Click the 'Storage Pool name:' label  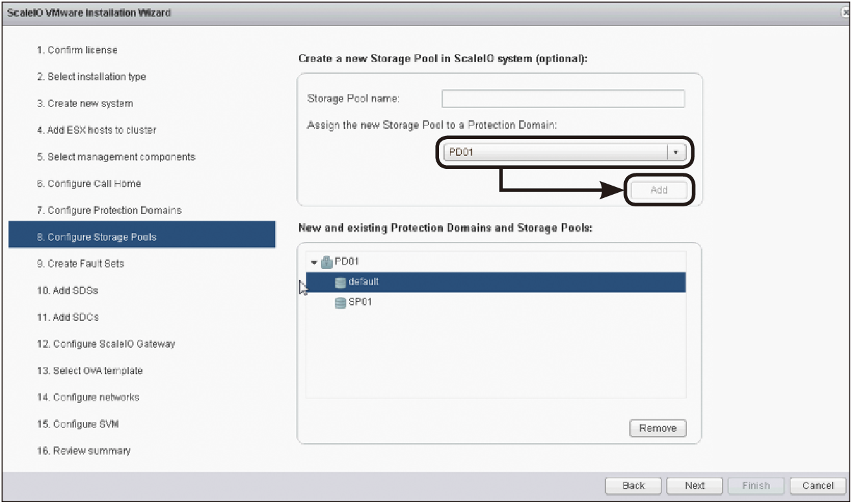coord(353,99)
